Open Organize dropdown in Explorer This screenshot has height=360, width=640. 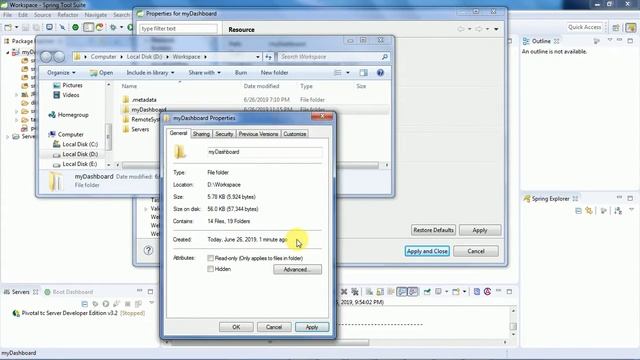61,73
